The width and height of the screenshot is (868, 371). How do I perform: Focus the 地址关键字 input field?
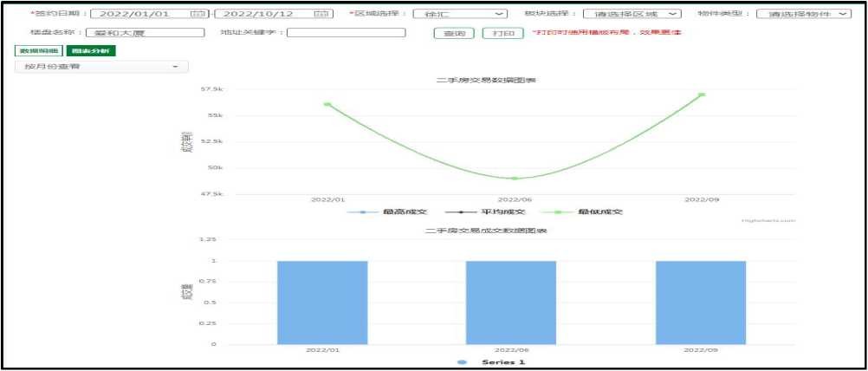tap(346, 33)
